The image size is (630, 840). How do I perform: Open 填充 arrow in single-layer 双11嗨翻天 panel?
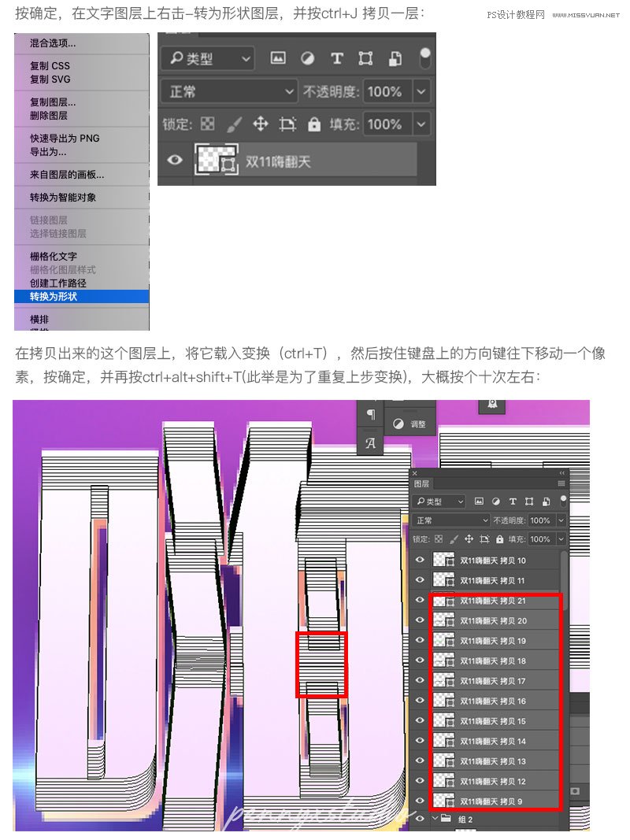(421, 124)
